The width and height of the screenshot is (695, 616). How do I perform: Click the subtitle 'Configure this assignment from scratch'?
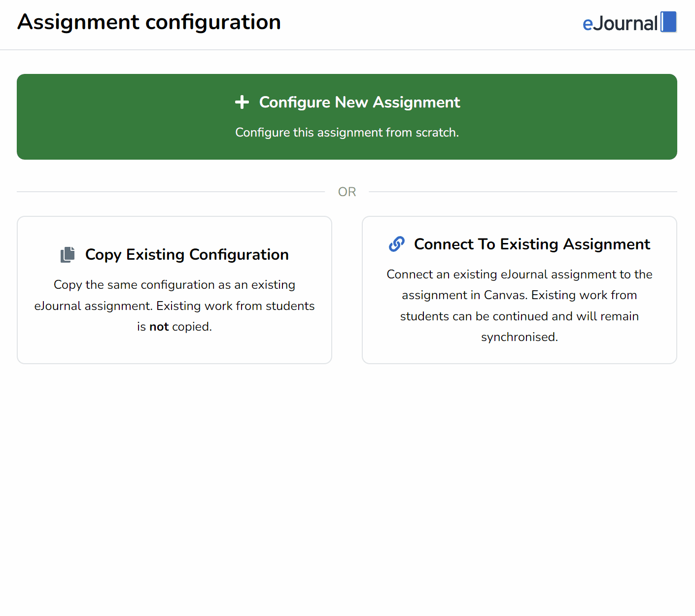pos(347,132)
